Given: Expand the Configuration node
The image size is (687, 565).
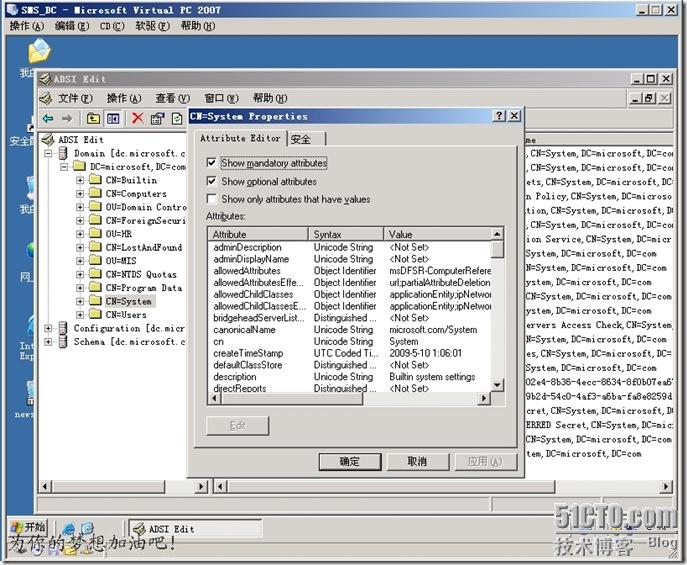Looking at the screenshot, I should click(48, 328).
